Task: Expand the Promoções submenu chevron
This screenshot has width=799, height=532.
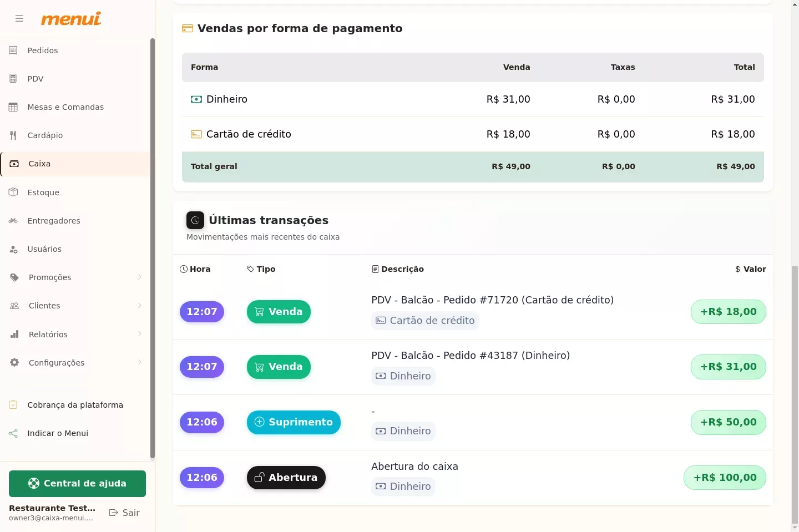Action: pyautogui.click(x=140, y=277)
